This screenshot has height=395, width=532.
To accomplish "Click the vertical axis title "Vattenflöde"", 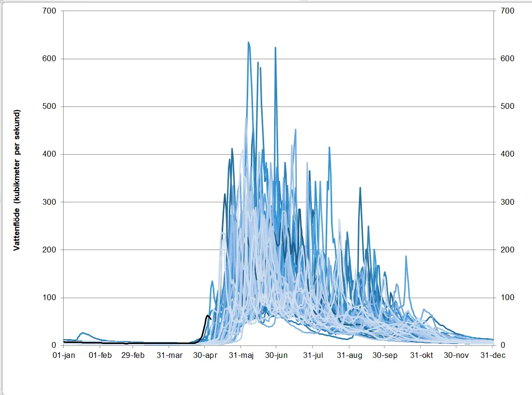I will (16, 179).
